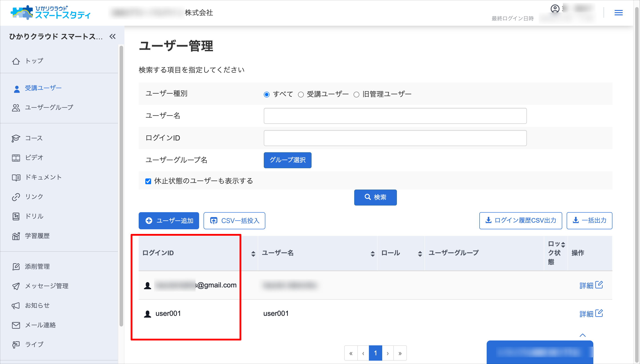This screenshot has width=640, height=364.
Task: Click the 受講ユーザー person icon
Action: [x=16, y=89]
